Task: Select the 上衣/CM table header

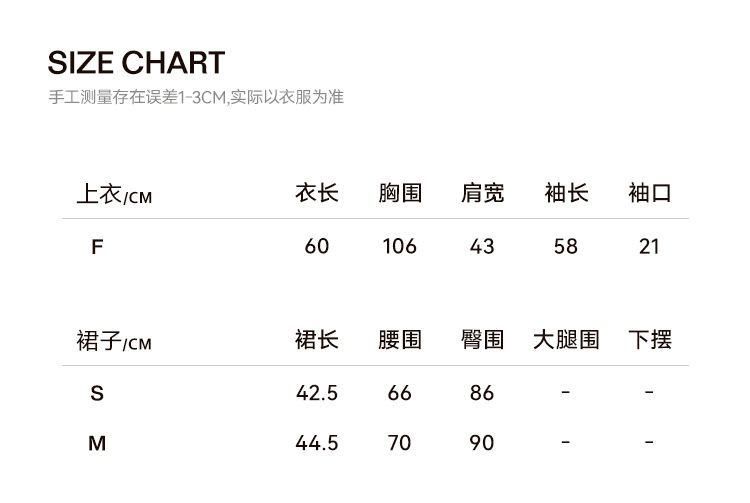Action: (x=114, y=194)
